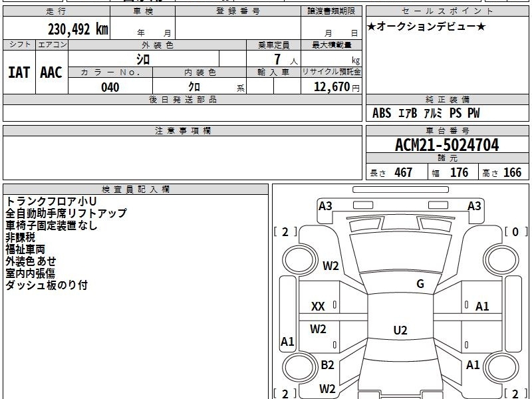Image resolution: width=532 pixels, height=399 pixels.
Task: Click the 車検 header cell
Action: 142,11
